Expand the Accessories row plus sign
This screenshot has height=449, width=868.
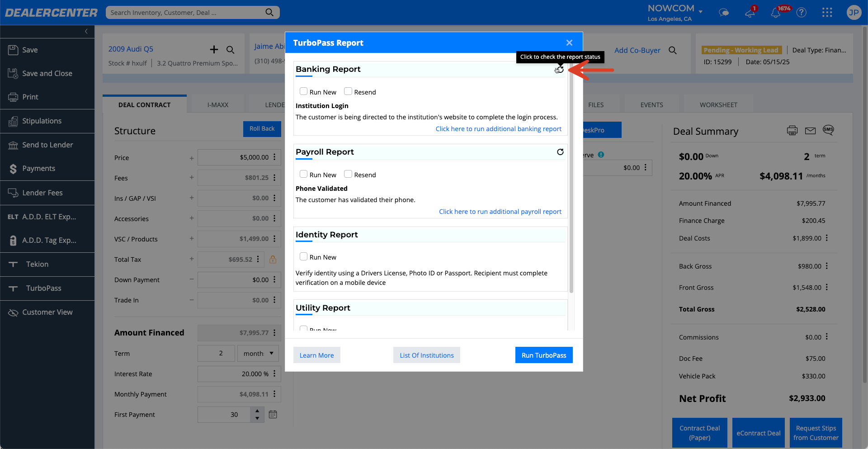pos(192,218)
